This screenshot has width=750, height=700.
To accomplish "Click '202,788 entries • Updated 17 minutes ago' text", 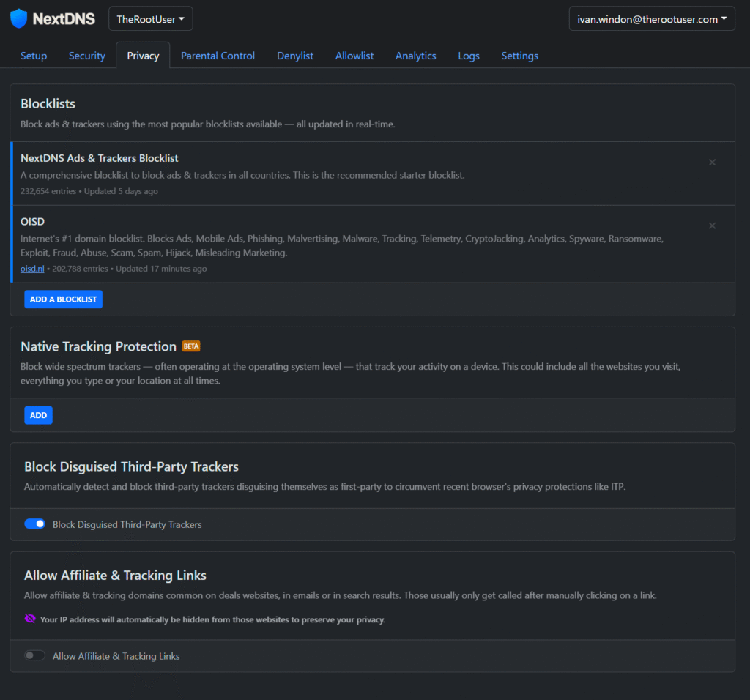I will pyautogui.click(x=130, y=269).
